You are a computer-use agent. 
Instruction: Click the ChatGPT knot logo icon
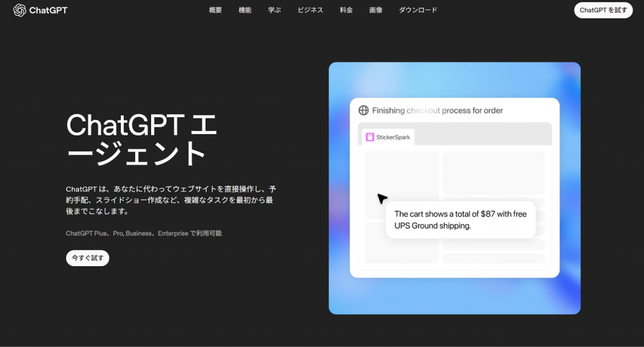19,10
